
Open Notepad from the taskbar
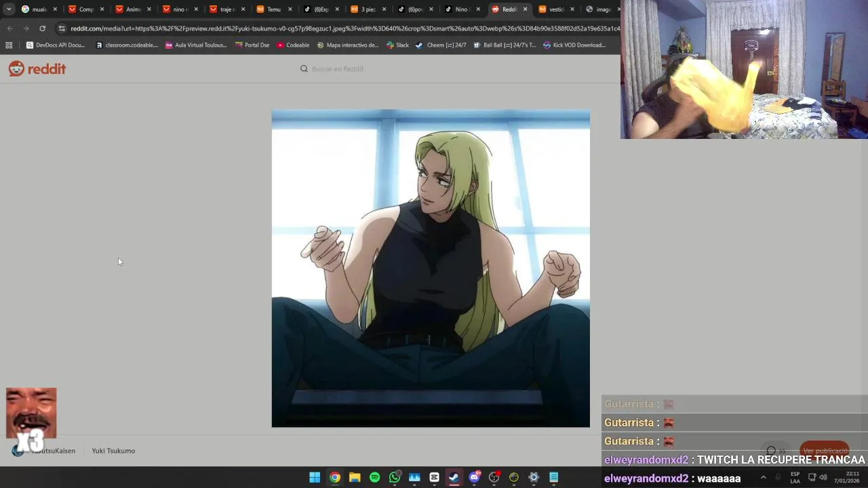point(553,477)
